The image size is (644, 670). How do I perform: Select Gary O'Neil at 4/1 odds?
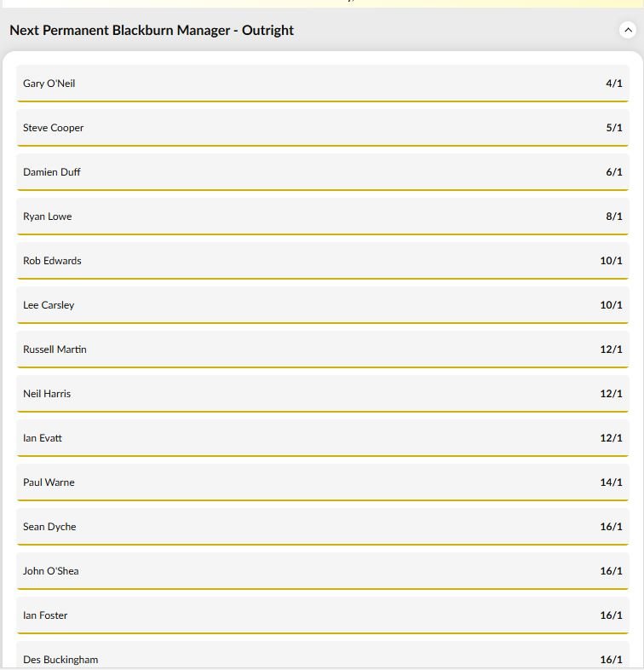323,84
